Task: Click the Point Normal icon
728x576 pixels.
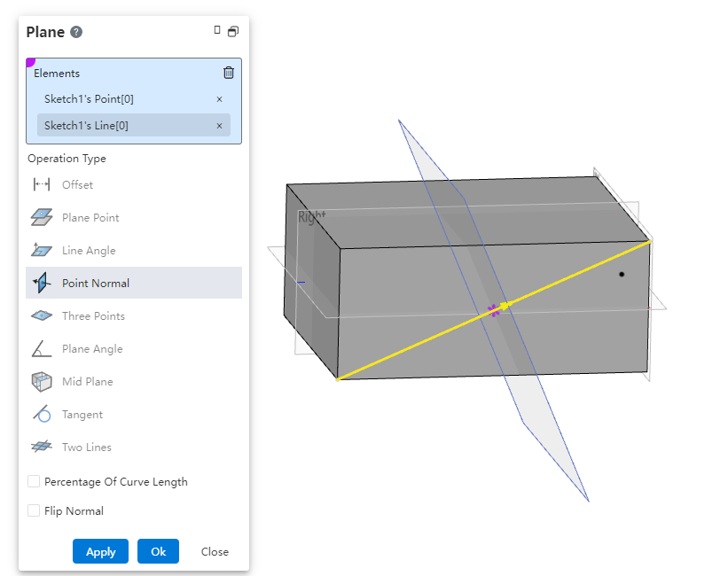Action: 42,283
